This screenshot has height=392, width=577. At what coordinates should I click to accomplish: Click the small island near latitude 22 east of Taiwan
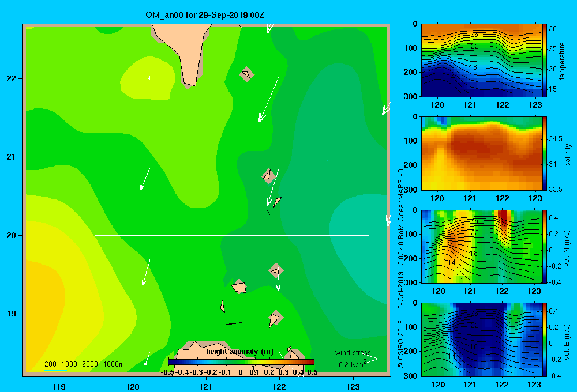click(246, 74)
